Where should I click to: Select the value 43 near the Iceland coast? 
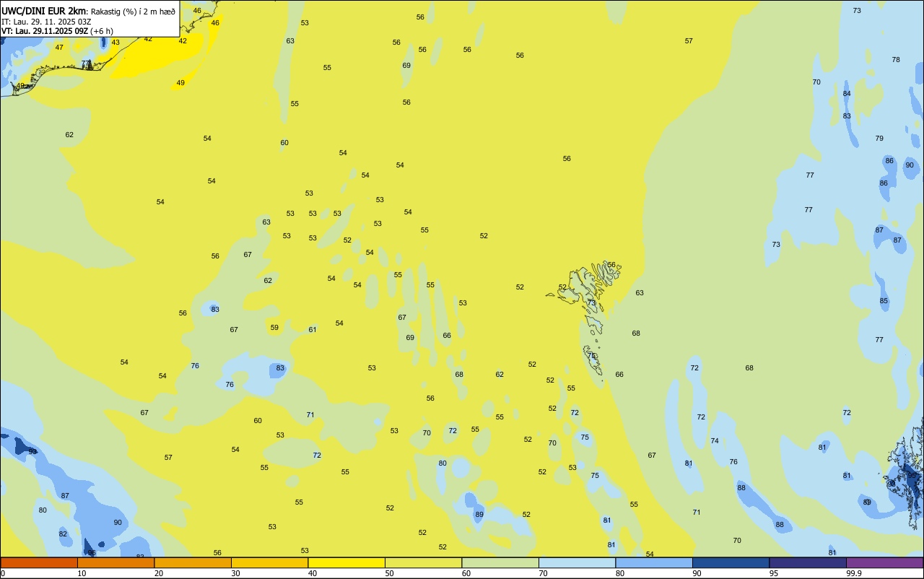(x=115, y=43)
